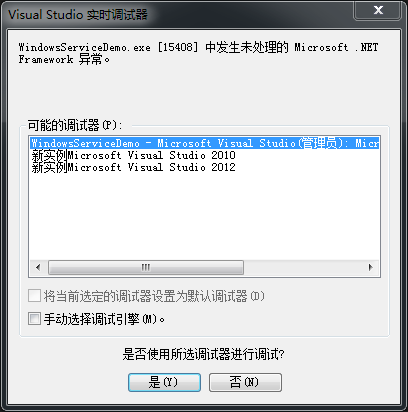Screen dimensions: 408x412
Task: Confirm debugging with the 是(Y) button
Action: [x=164, y=382]
